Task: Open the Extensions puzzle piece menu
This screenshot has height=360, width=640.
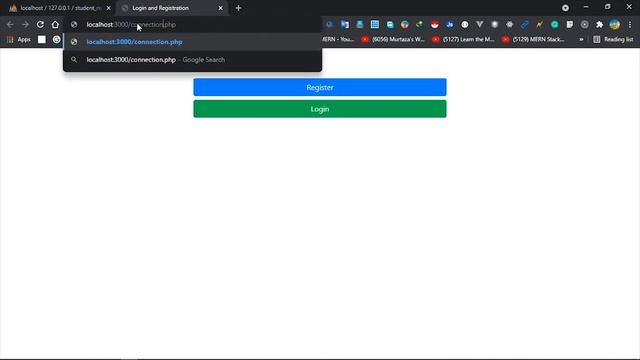Action: pyautogui.click(x=600, y=24)
